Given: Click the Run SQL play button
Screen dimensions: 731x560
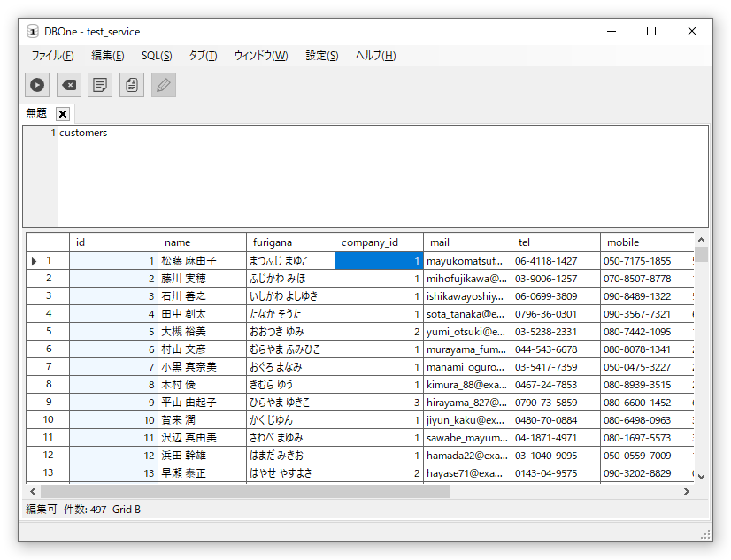Looking at the screenshot, I should [36, 85].
